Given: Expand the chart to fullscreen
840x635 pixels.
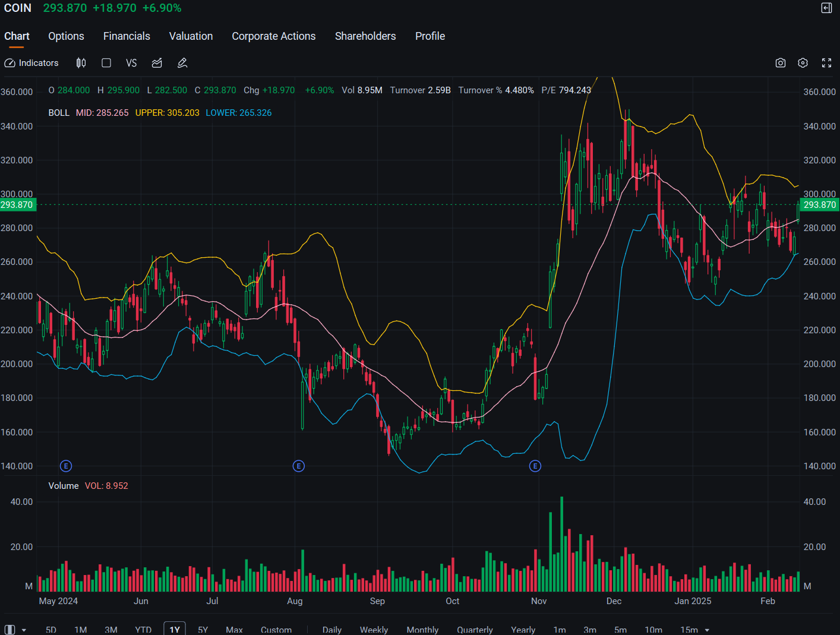Looking at the screenshot, I should pyautogui.click(x=826, y=63).
